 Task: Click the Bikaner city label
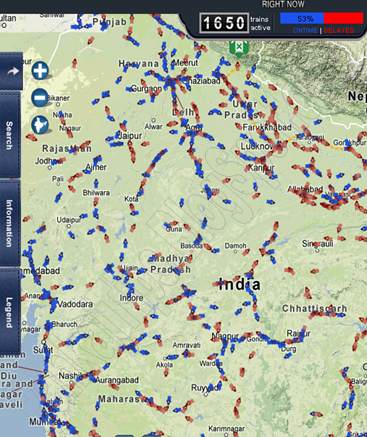click(58, 98)
